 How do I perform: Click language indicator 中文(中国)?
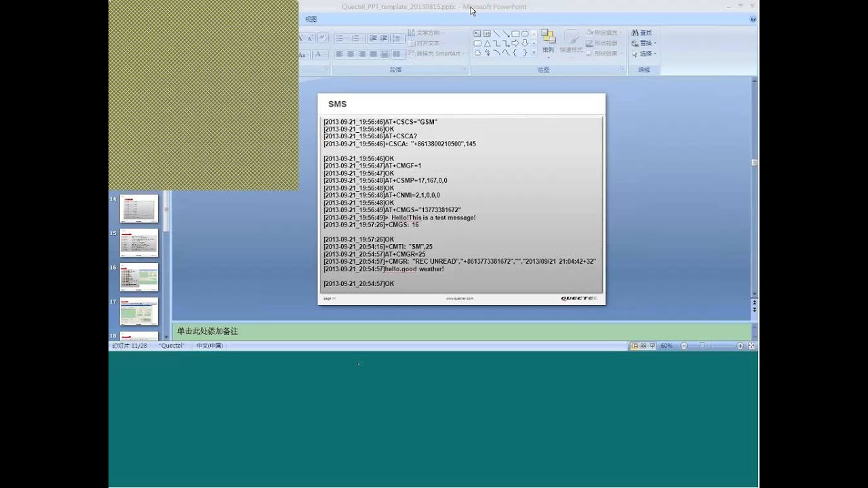pos(210,346)
